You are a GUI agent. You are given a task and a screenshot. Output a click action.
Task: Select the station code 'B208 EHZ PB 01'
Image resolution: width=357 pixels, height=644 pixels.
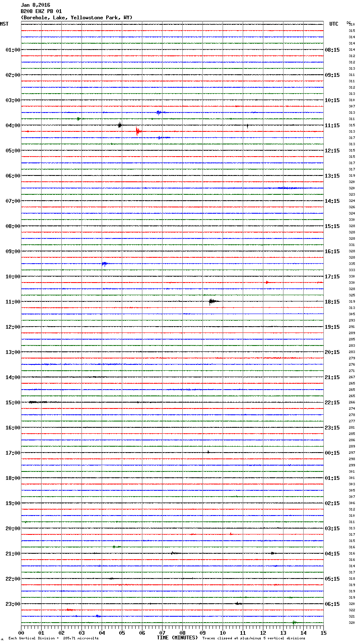[x=41, y=11]
